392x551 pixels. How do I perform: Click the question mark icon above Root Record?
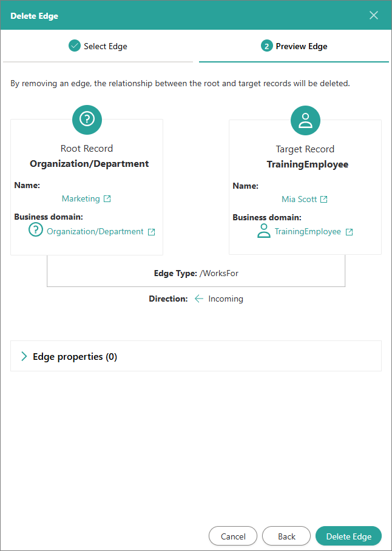tap(87, 119)
